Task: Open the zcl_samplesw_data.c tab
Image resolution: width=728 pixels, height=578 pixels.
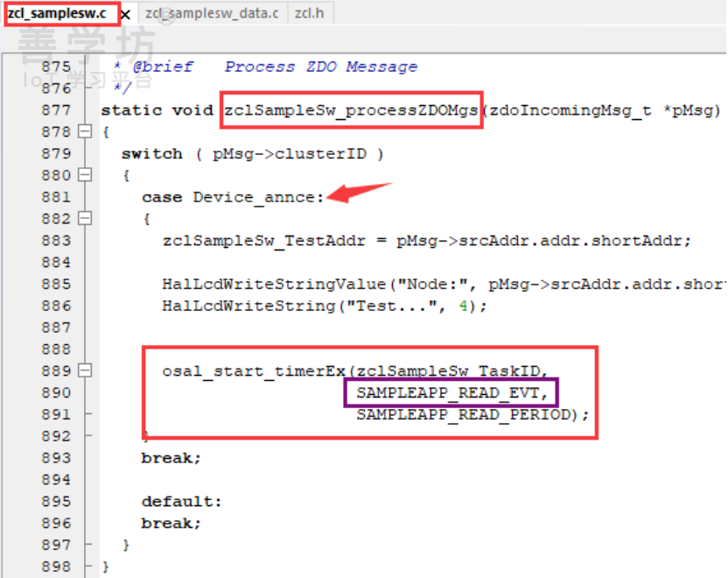Action: [212, 13]
